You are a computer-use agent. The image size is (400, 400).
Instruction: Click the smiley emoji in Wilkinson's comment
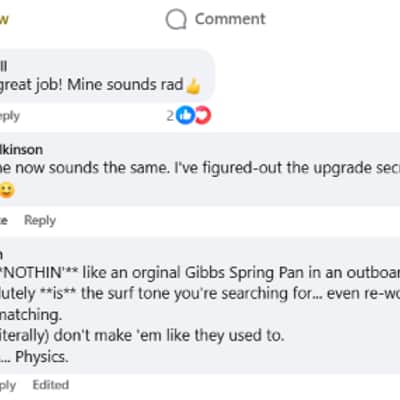tap(7, 190)
